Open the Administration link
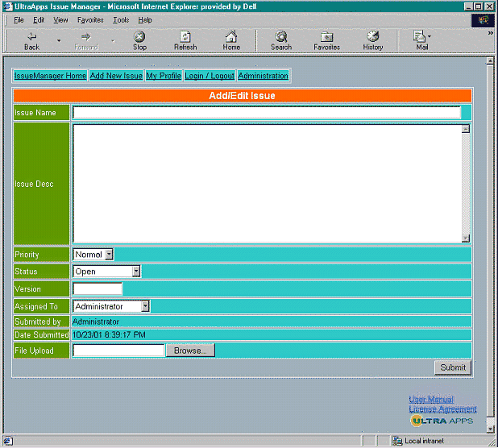Image resolution: width=498 pixels, height=448 pixels. (x=263, y=76)
